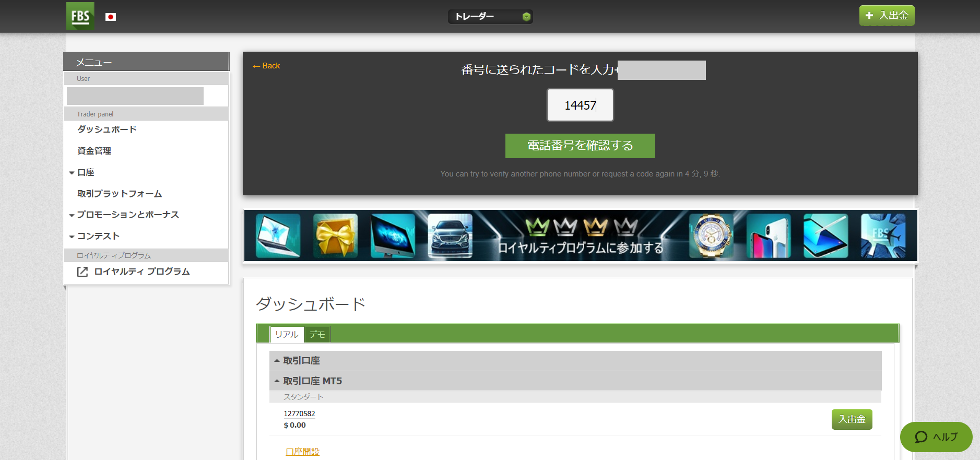
Task: Expand the 口座 menu section
Action: 86,172
